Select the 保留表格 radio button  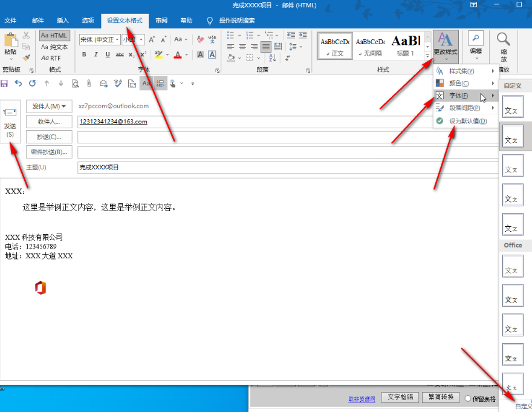pyautogui.click(x=467, y=399)
